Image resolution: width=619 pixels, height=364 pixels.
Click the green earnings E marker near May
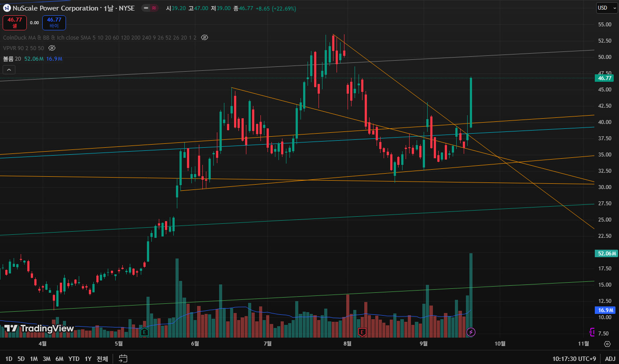(144, 332)
